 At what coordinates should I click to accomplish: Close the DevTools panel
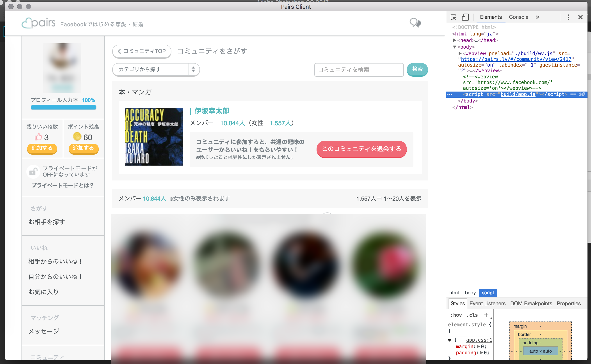[580, 17]
